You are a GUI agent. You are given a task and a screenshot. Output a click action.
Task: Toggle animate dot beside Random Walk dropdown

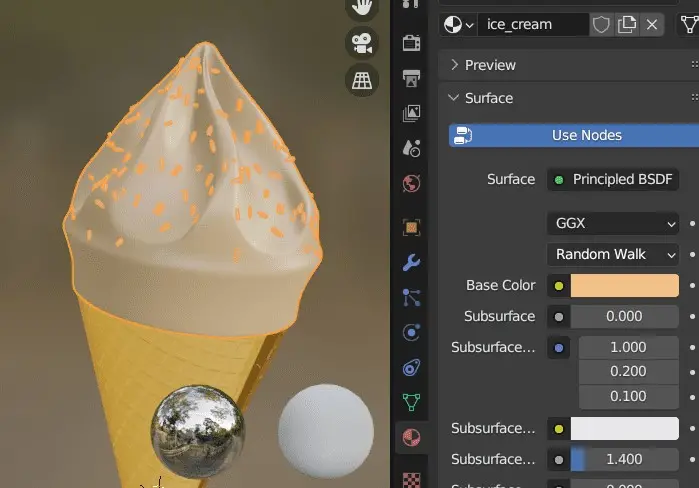pos(692,255)
